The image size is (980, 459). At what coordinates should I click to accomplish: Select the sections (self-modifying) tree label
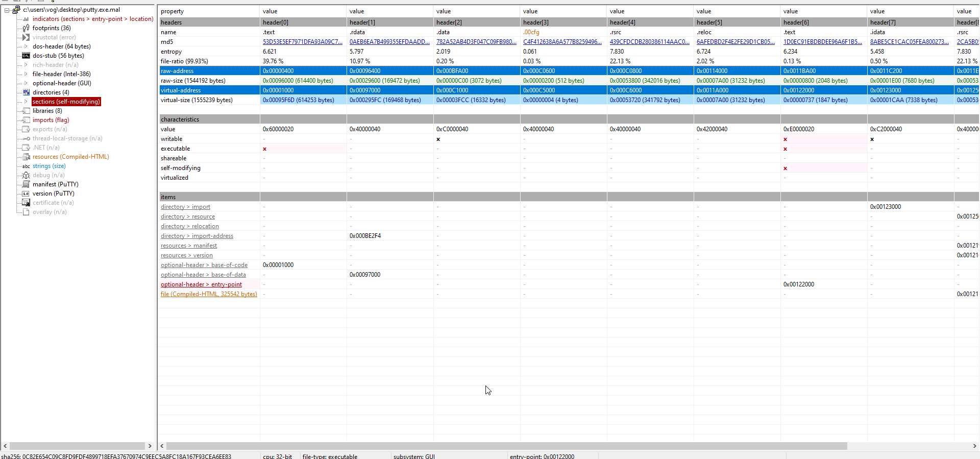pyautogui.click(x=66, y=102)
